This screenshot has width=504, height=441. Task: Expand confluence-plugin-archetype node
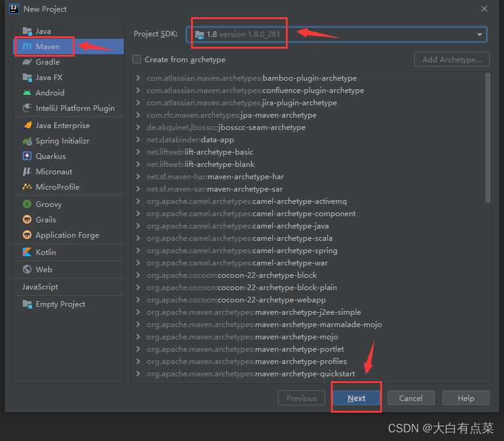[138, 91]
